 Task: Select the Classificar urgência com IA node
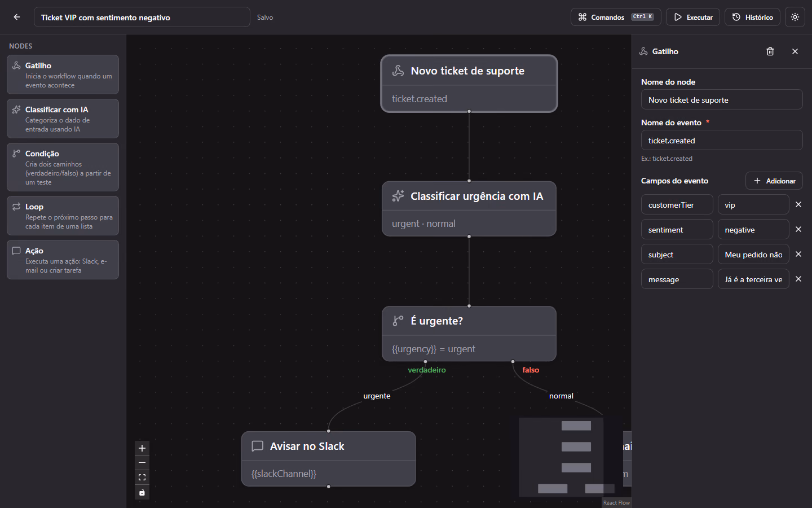(x=469, y=209)
